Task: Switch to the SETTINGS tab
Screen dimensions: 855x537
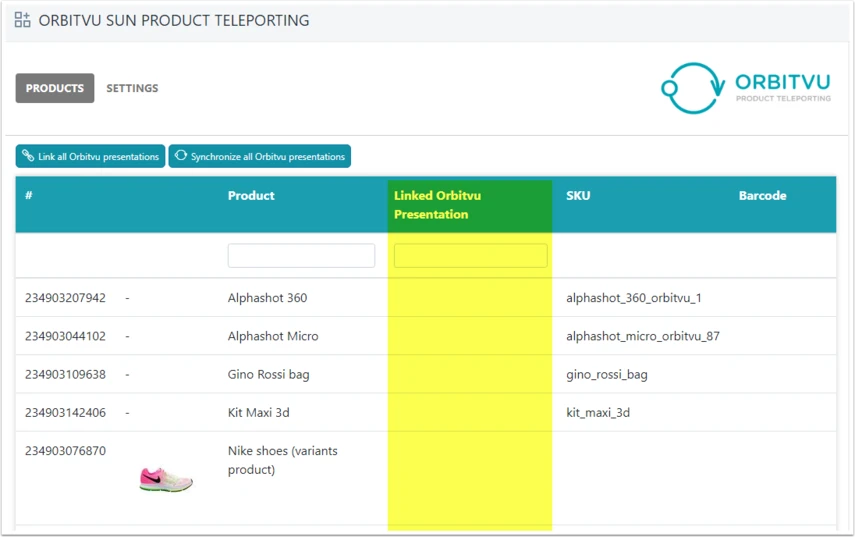Action: [x=132, y=88]
